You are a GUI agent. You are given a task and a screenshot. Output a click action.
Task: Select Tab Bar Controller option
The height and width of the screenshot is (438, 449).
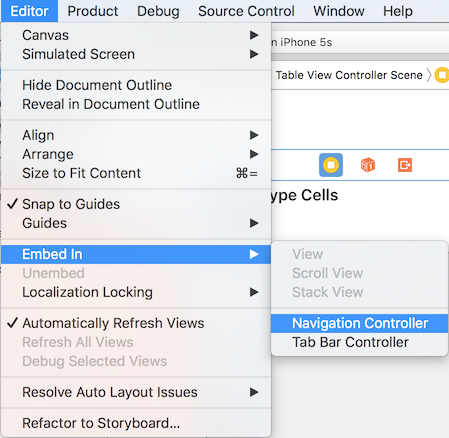[x=359, y=342]
